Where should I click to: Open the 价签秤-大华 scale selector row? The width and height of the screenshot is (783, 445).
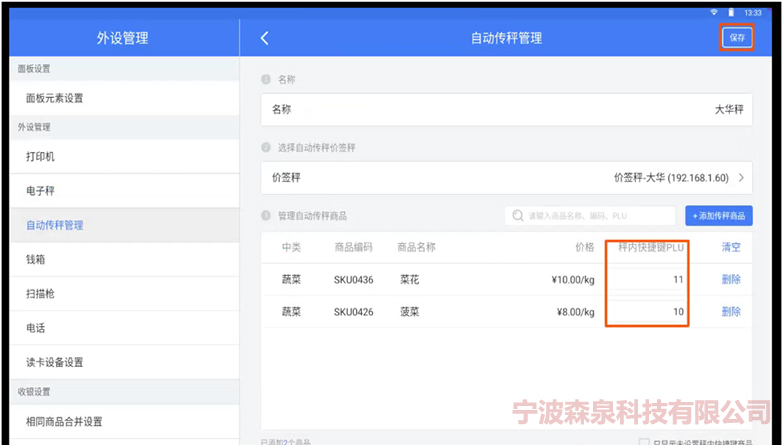pos(506,178)
